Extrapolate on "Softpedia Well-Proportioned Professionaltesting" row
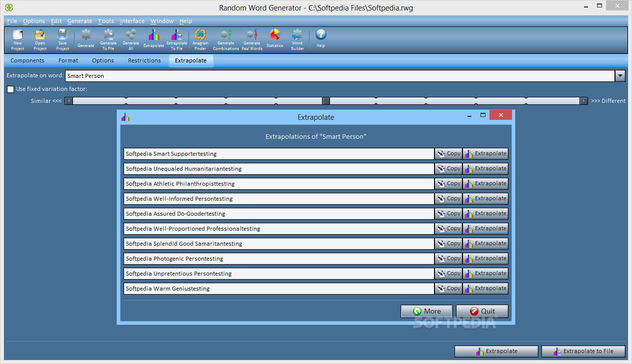The image size is (632, 364). tap(485, 229)
